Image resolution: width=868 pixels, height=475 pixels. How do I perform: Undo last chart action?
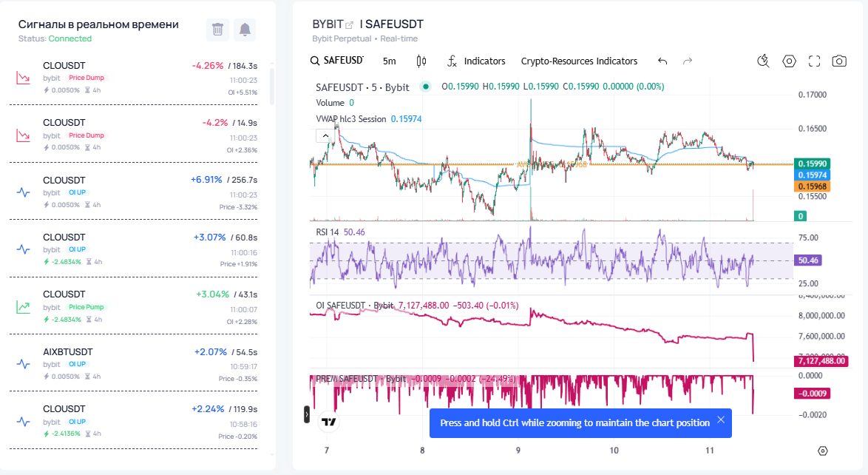662,61
